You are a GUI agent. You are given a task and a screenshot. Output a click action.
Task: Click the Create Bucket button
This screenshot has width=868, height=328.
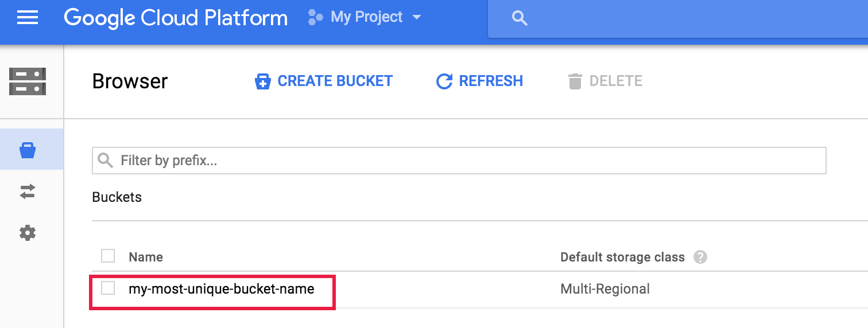pyautogui.click(x=324, y=81)
